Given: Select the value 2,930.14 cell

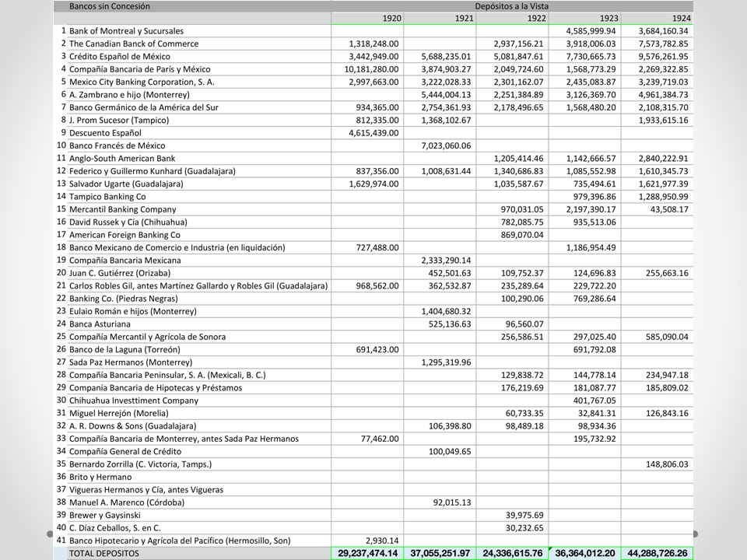Looking at the screenshot, I should (x=367, y=541).
